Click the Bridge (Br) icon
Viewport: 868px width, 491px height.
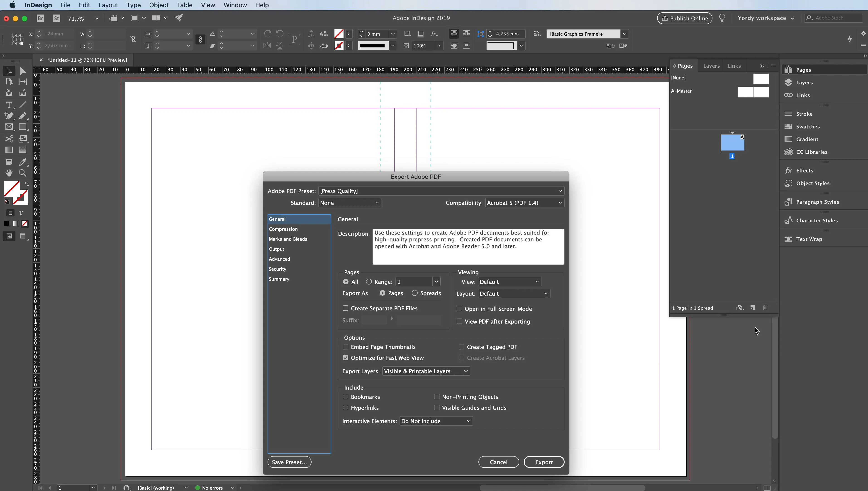click(x=40, y=18)
